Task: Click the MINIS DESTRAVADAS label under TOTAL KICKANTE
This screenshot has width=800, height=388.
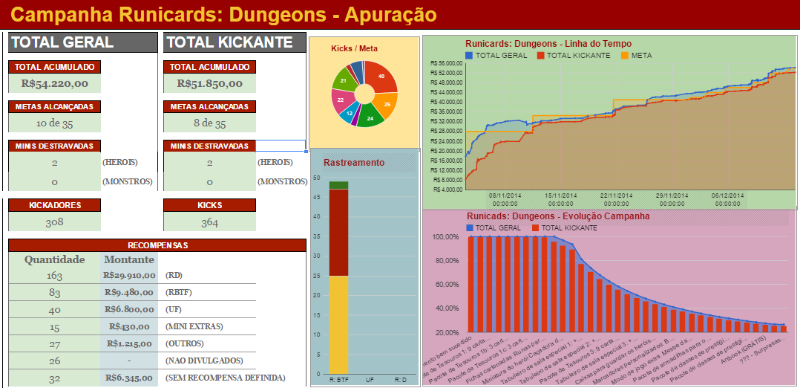Action: 210,146
